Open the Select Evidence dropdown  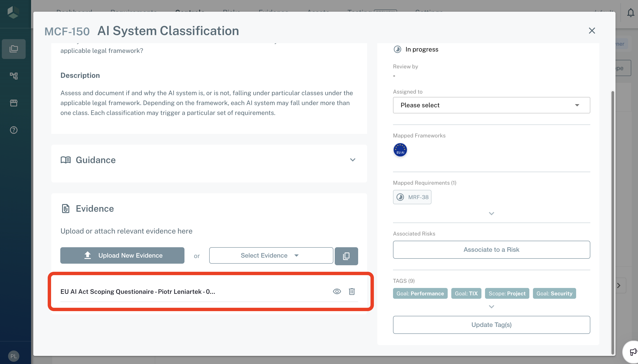click(271, 256)
